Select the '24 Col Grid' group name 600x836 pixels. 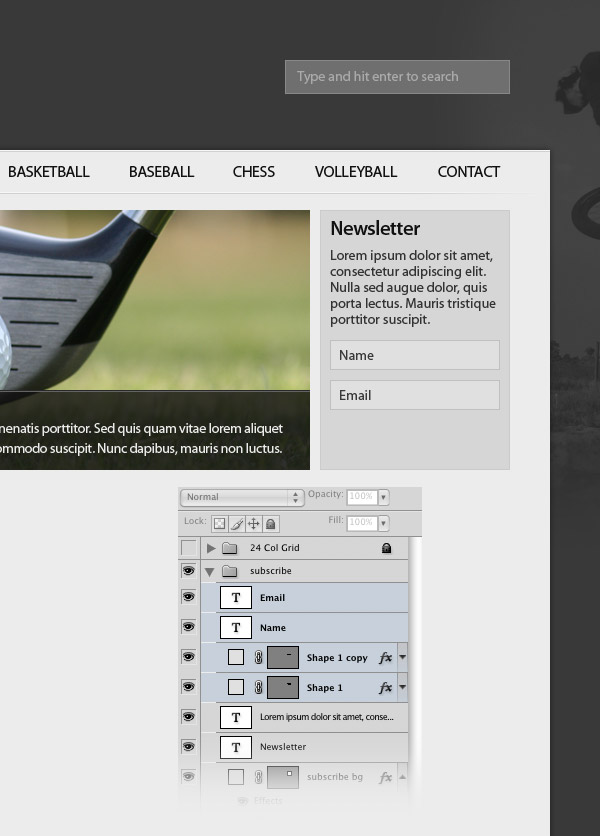(275, 548)
